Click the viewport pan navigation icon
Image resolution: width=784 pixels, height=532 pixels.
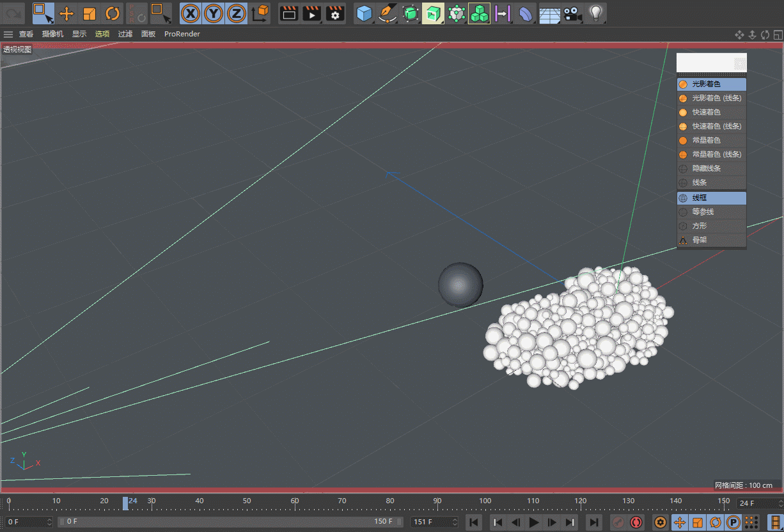tap(739, 35)
